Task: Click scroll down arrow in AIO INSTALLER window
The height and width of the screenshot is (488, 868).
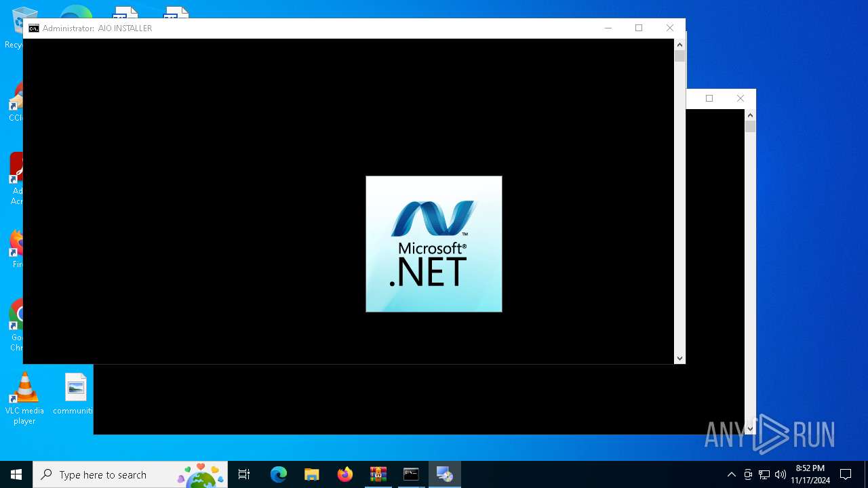Action: [679, 358]
